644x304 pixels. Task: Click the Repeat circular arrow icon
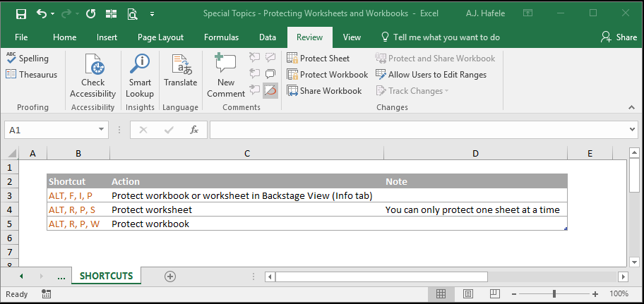click(91, 14)
